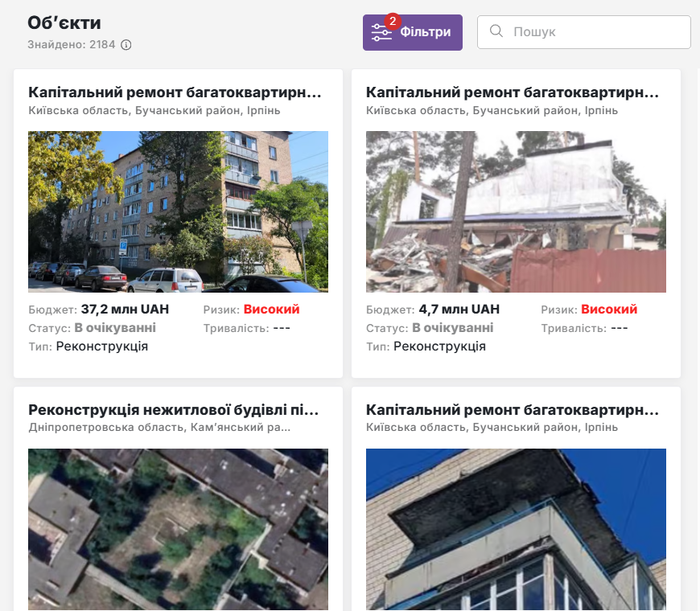The image size is (700, 611).
Task: Click the red badge on the filters button
Action: 393,21
